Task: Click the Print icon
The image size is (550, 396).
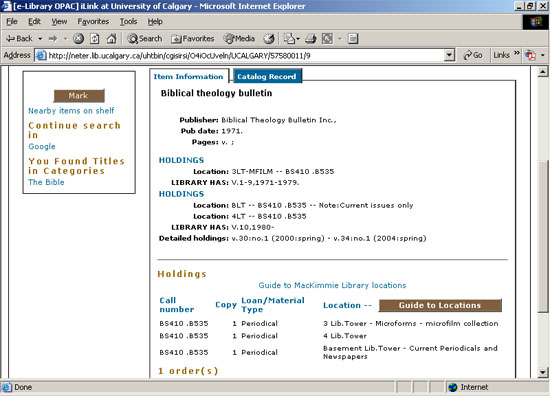Action: [310, 39]
